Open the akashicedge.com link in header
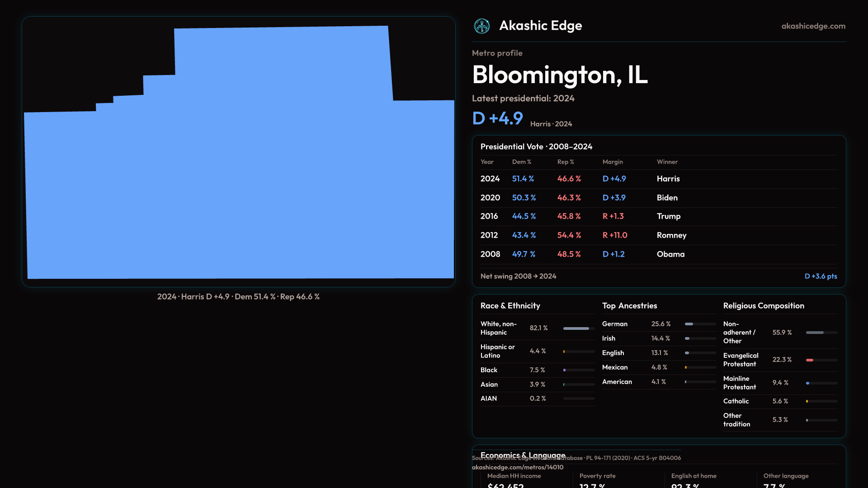The height and width of the screenshot is (488, 868). pos(813,26)
